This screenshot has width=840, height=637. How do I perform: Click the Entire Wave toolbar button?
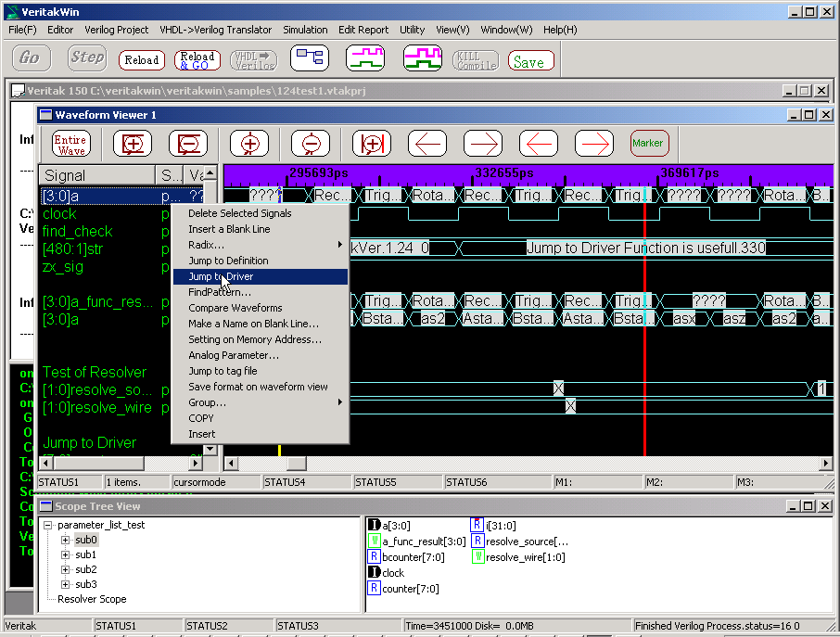click(71, 144)
